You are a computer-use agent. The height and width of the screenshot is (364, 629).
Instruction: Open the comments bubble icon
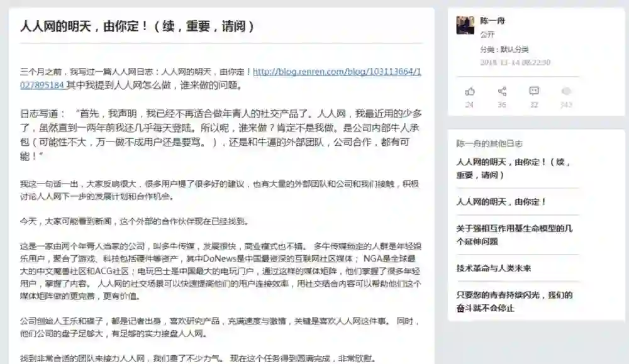coord(534,91)
